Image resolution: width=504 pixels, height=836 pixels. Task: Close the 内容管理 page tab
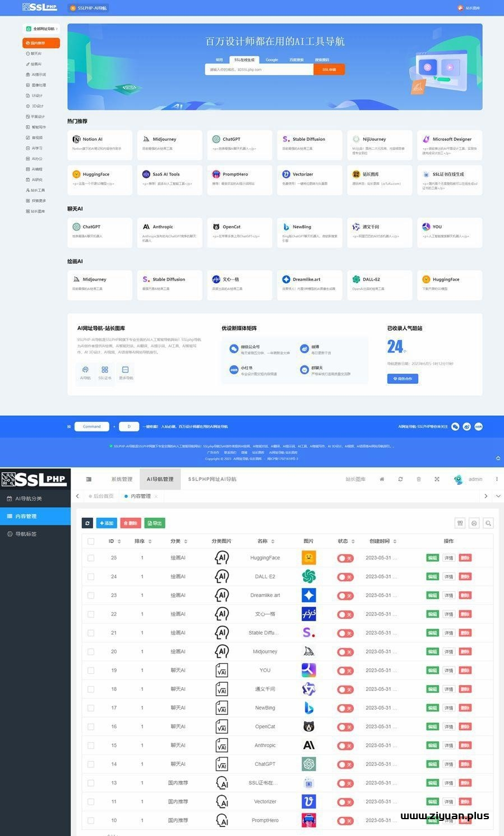(156, 497)
